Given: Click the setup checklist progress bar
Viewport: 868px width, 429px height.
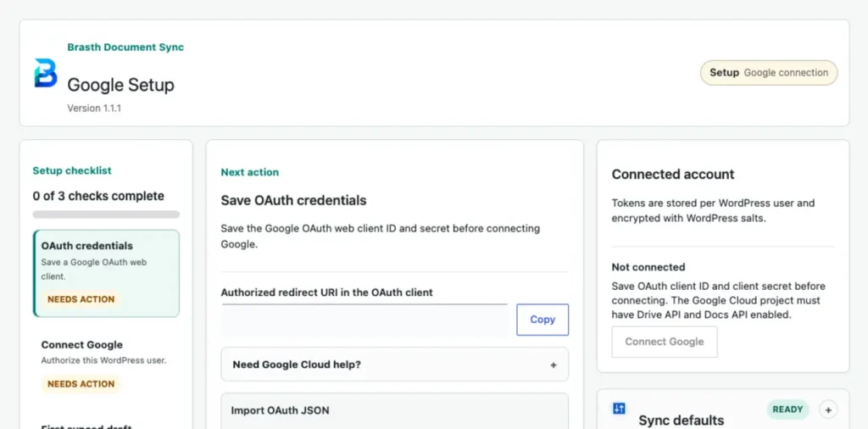Looking at the screenshot, I should pos(106,214).
